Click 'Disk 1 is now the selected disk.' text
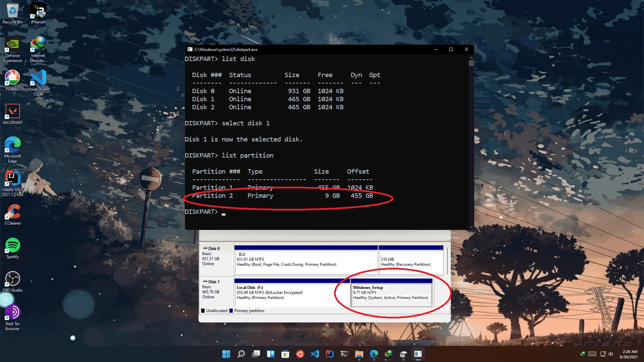Screen dimensions: 644x362 click(244, 139)
